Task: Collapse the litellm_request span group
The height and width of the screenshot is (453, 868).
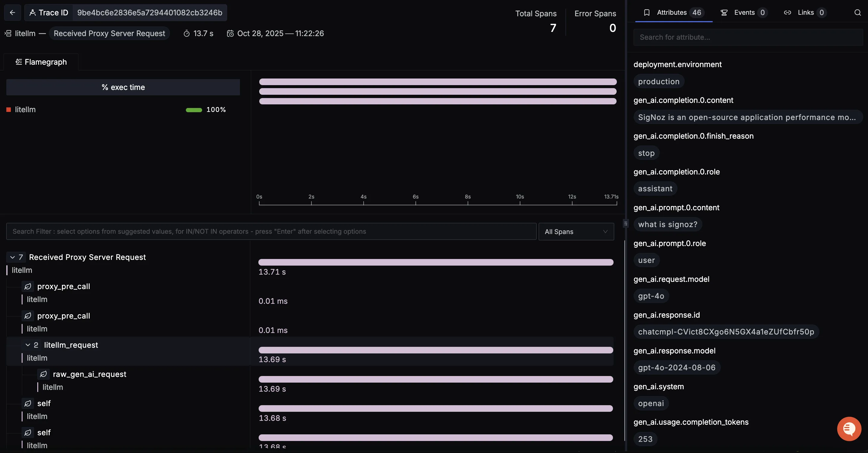Action: pos(28,345)
